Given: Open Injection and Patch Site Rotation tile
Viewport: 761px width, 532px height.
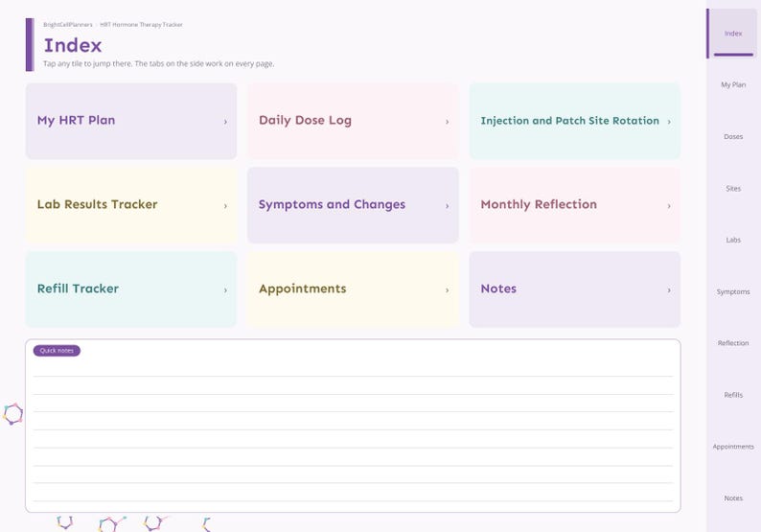Looking at the screenshot, I should click(x=575, y=121).
